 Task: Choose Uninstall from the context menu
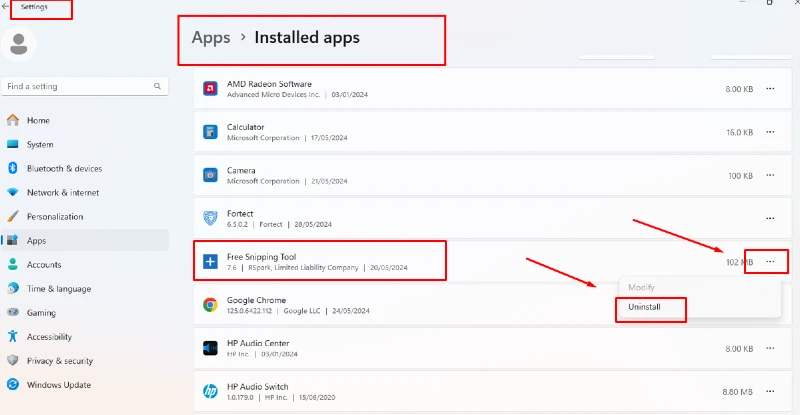coord(644,307)
